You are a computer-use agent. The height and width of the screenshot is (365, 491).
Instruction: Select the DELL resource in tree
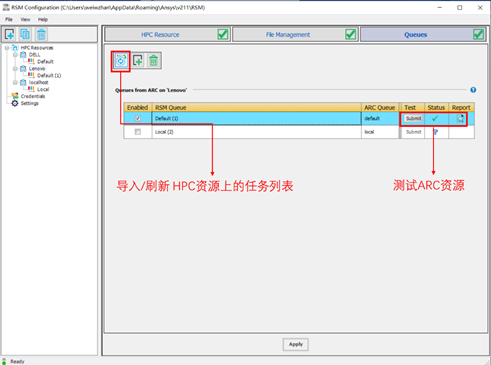pyautogui.click(x=34, y=54)
